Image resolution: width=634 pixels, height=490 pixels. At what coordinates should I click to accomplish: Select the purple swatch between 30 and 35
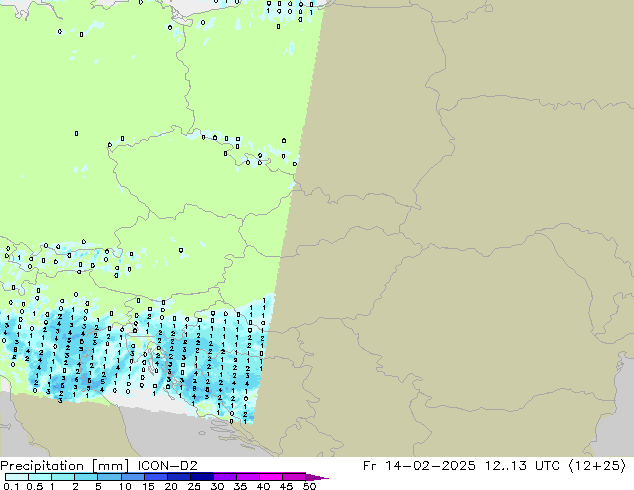[224, 477]
